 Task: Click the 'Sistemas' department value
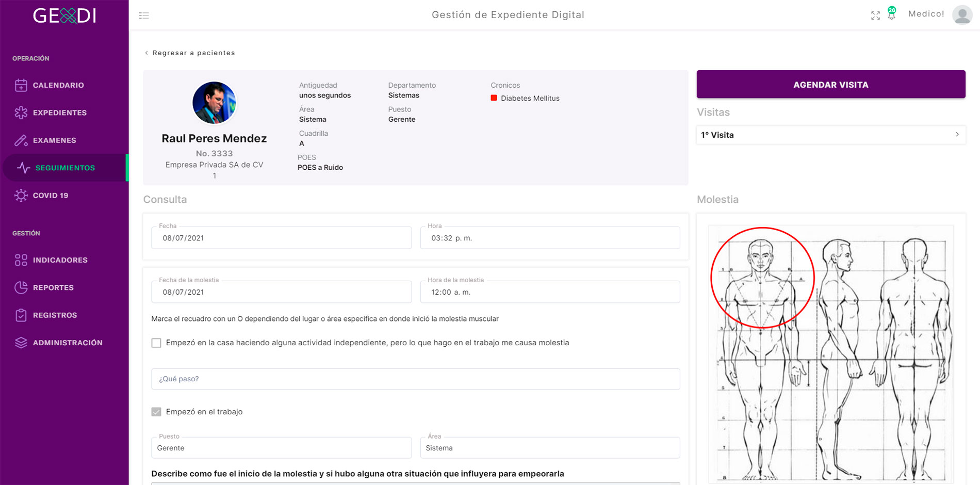click(403, 95)
